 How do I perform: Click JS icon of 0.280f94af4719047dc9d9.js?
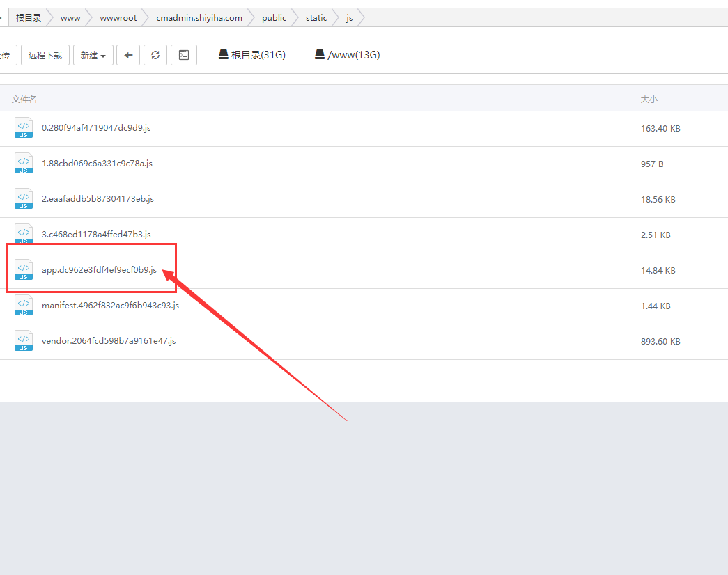coord(24,127)
